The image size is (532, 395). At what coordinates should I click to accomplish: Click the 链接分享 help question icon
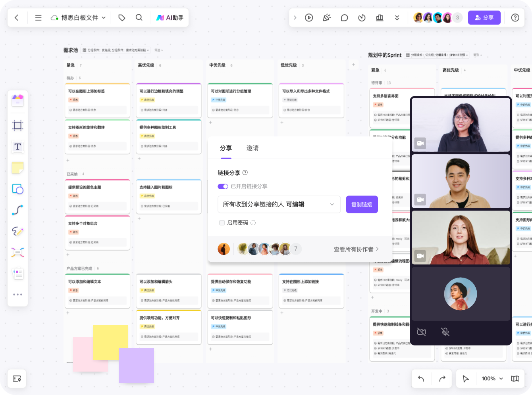[x=245, y=173]
